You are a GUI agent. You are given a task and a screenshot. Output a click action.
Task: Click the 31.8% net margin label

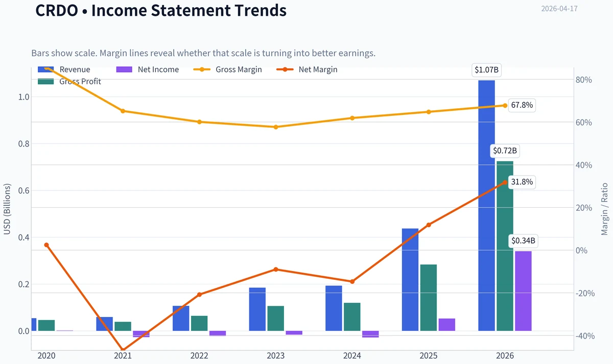pos(522,182)
